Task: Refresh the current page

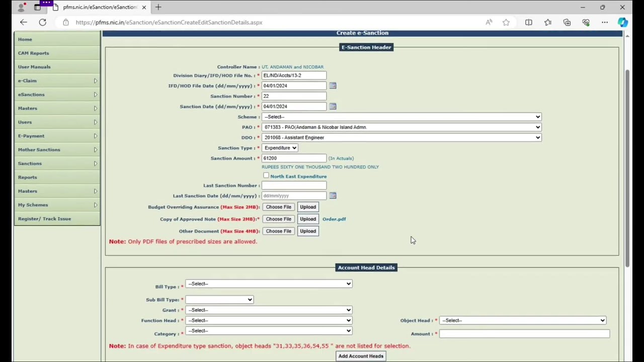Action: tap(43, 22)
